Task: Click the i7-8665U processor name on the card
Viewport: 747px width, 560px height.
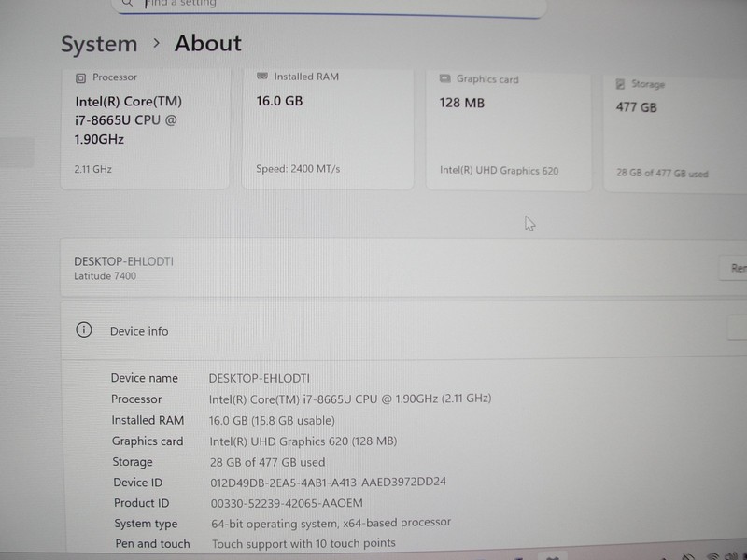Action: click(x=128, y=120)
